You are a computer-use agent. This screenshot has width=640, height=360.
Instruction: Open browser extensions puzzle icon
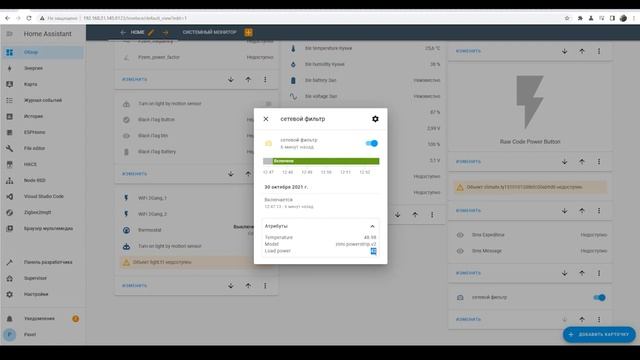tap(580, 18)
